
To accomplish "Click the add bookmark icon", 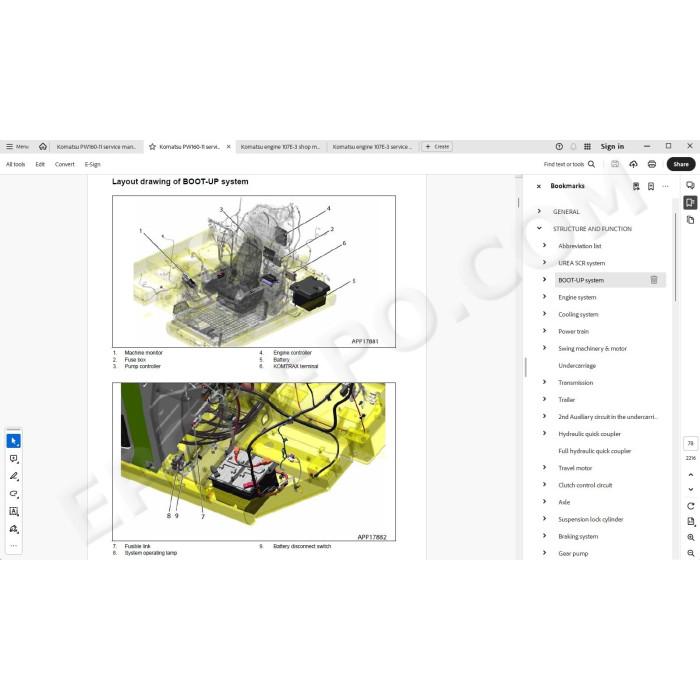I will point(651,186).
